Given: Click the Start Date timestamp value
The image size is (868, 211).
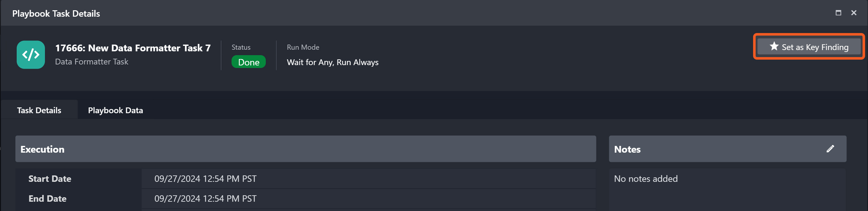Looking at the screenshot, I should 205,179.
